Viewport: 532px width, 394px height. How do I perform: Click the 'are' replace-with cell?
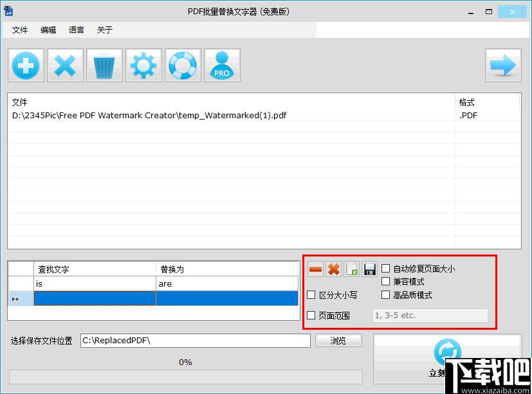pos(227,284)
